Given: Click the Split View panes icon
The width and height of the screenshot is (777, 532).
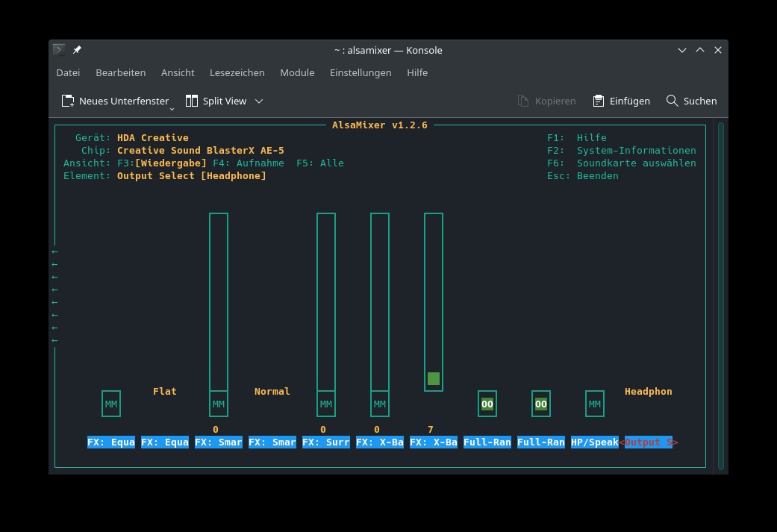Looking at the screenshot, I should 192,101.
